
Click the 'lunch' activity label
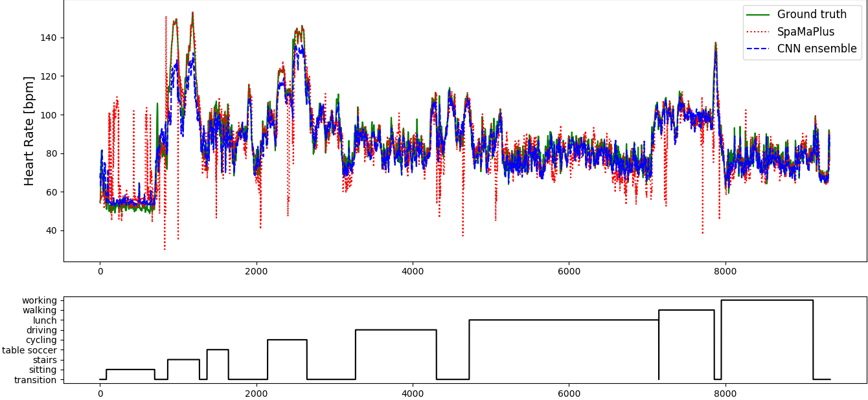tap(45, 320)
